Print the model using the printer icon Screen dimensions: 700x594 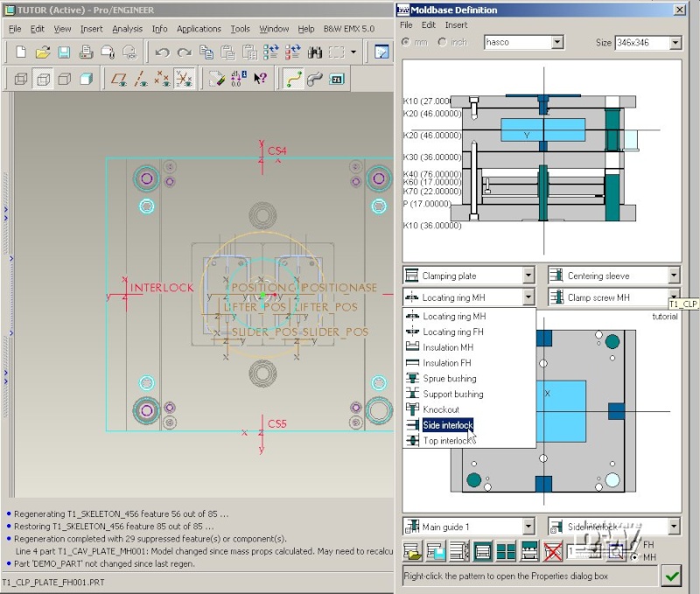(x=86, y=52)
